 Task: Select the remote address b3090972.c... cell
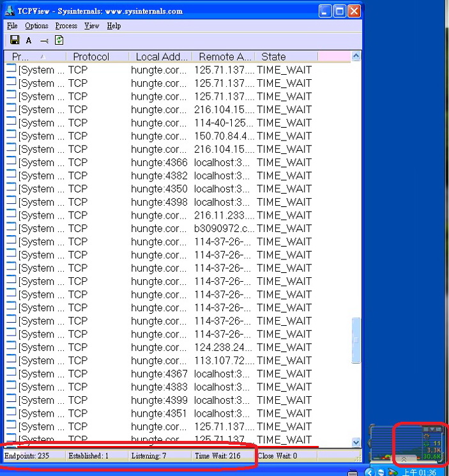(x=224, y=228)
